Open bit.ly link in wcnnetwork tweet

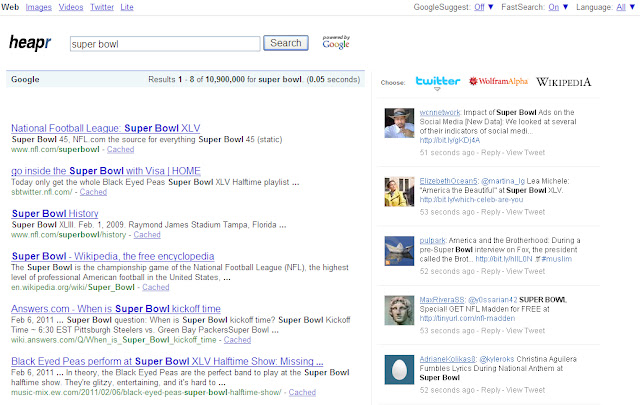pyautogui.click(x=449, y=140)
